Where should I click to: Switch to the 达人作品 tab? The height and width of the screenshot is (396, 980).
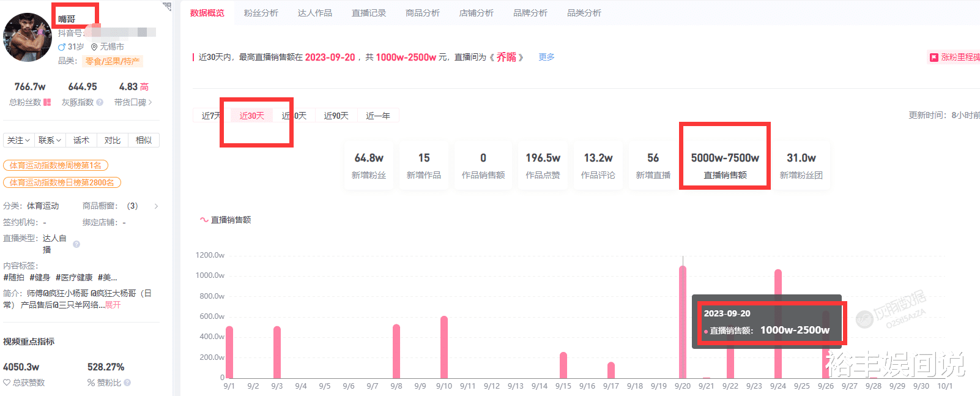tap(315, 13)
